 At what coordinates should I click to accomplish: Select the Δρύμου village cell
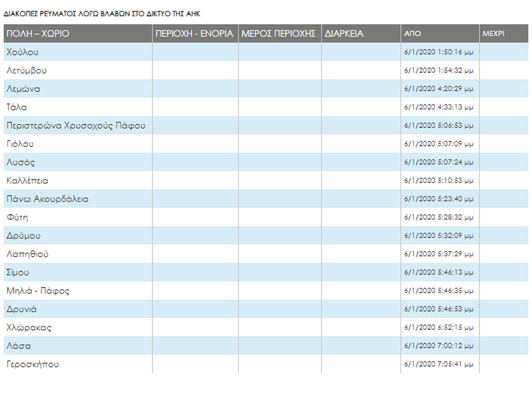tap(78, 235)
